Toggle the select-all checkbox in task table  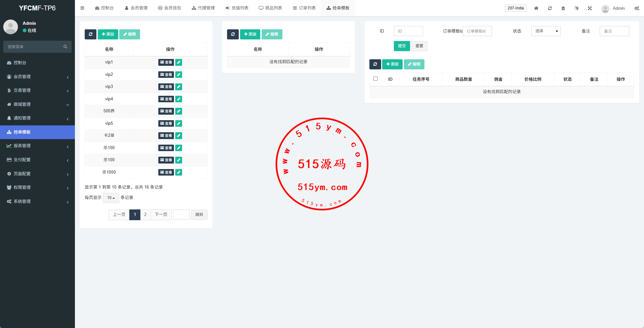(375, 79)
